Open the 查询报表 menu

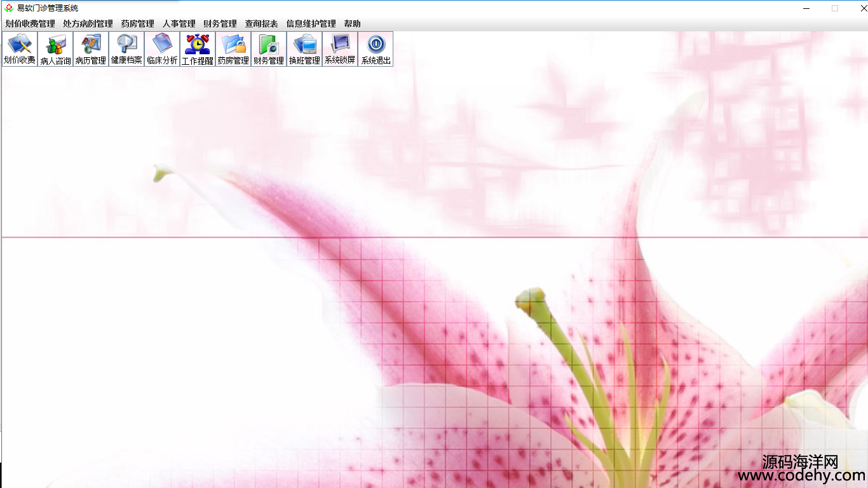click(x=261, y=24)
